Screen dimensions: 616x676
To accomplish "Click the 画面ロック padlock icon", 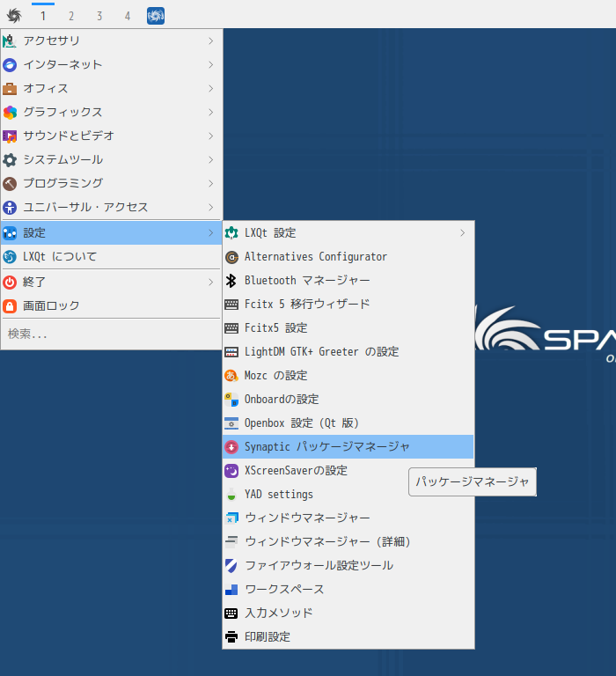I will (x=10, y=306).
